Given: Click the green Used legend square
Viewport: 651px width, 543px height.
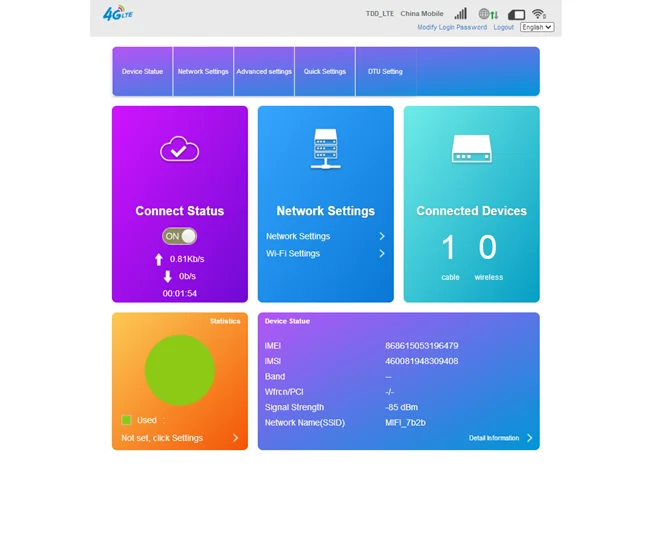Looking at the screenshot, I should click(x=127, y=420).
